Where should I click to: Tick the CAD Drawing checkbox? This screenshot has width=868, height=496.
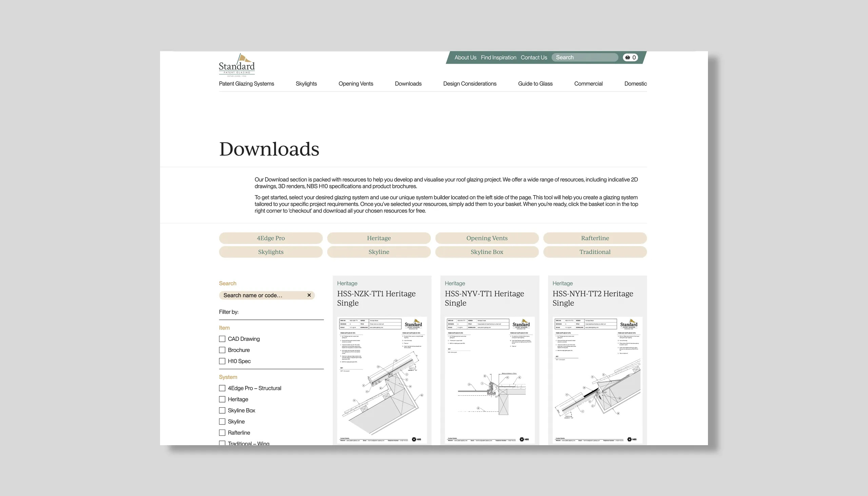click(x=222, y=338)
